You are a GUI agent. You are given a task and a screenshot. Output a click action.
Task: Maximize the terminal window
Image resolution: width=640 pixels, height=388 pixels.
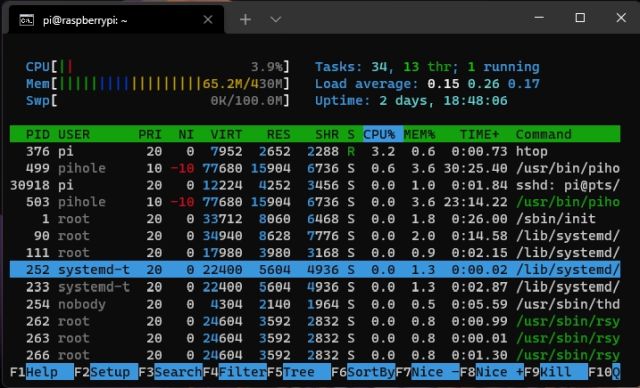(580, 18)
